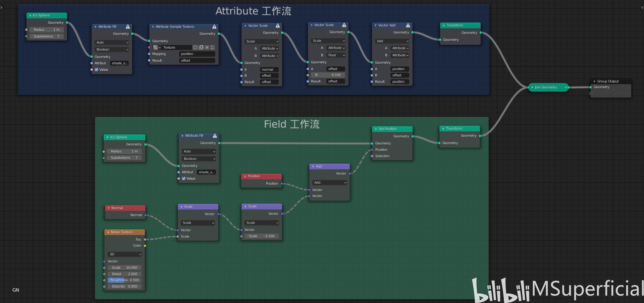The image size is (644, 303).
Task: Click the sidebar arrow at the editor's top-left corner
Action: coord(1,7)
